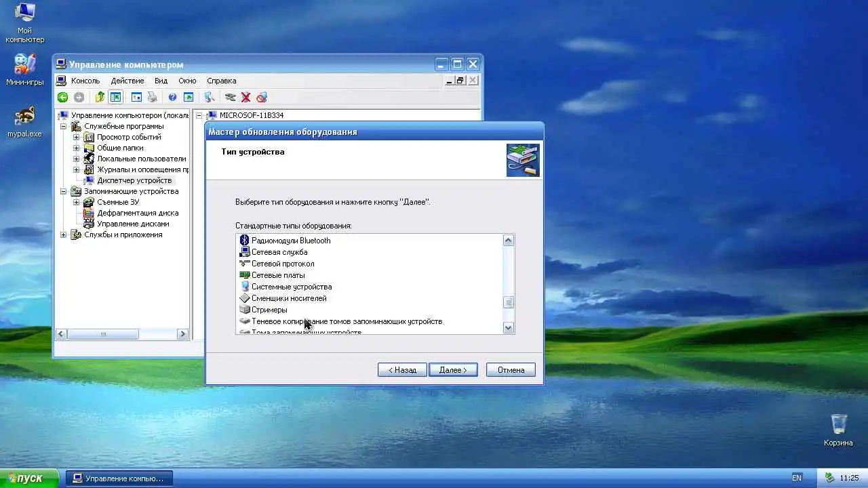Click the red X Uninstall device icon
Screen dimensions: 868x488
point(246,98)
